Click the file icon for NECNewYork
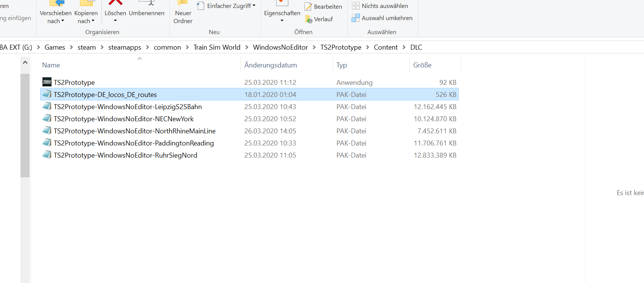This screenshot has width=644, height=283. (47, 118)
